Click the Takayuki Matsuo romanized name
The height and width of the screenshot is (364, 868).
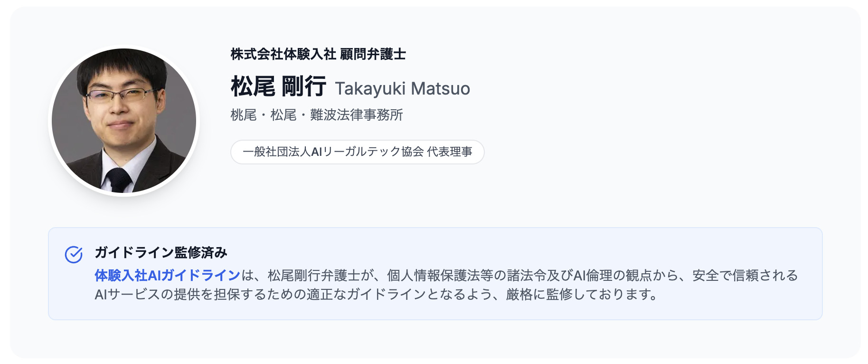(402, 89)
